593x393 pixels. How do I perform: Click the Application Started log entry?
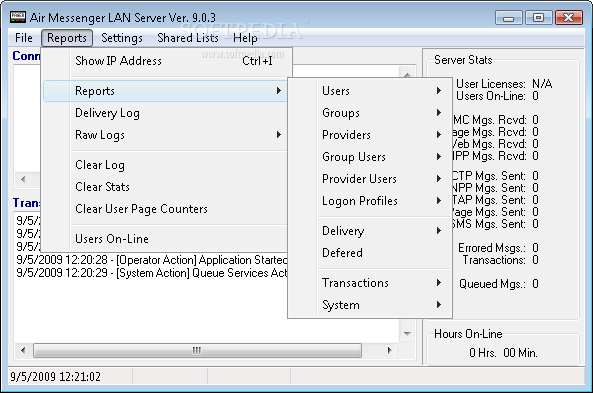click(x=152, y=260)
